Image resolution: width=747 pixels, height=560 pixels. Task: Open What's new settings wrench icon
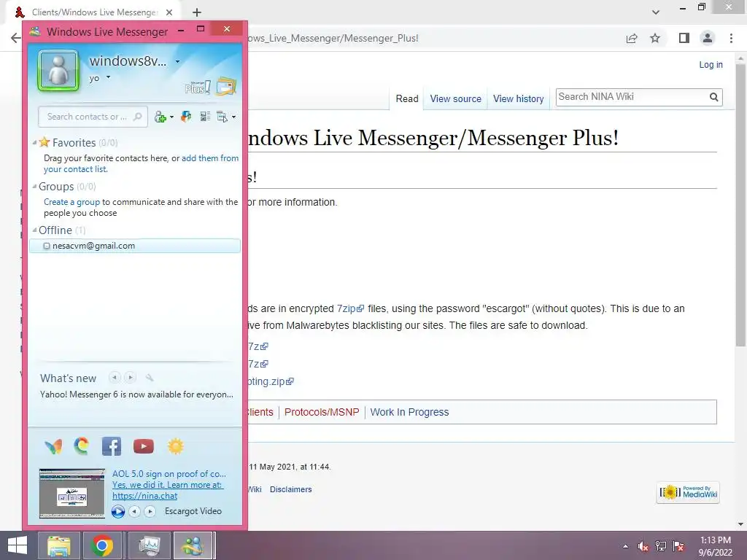[x=150, y=378]
